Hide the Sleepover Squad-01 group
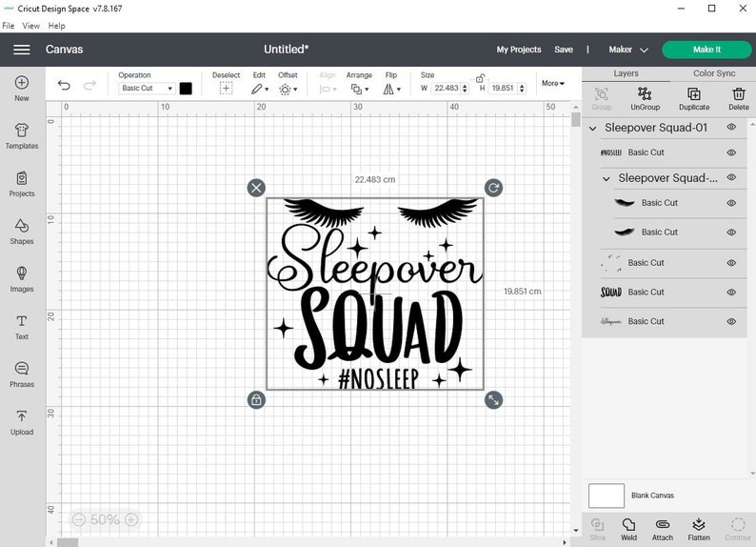 pyautogui.click(x=731, y=128)
